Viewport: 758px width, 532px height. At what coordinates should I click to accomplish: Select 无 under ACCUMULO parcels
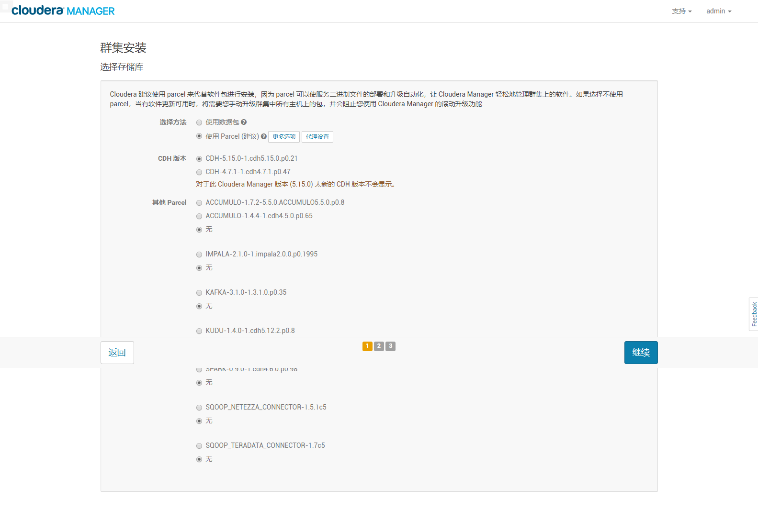199,230
